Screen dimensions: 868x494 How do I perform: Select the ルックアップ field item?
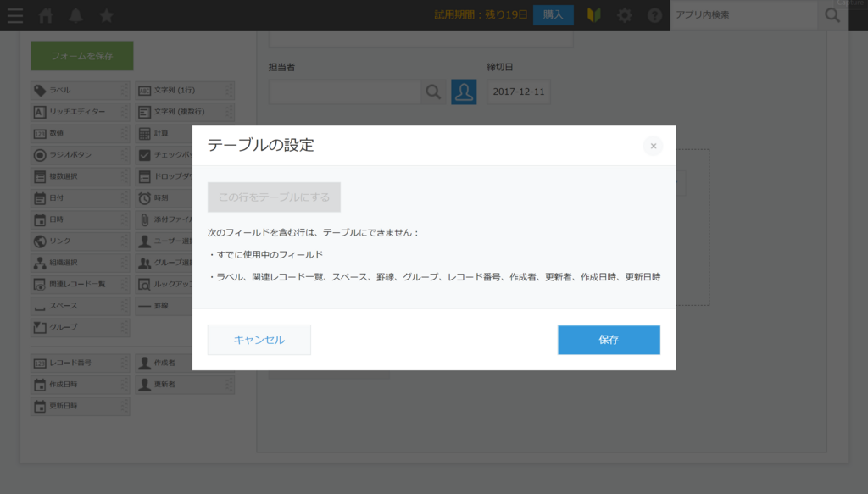[164, 285]
